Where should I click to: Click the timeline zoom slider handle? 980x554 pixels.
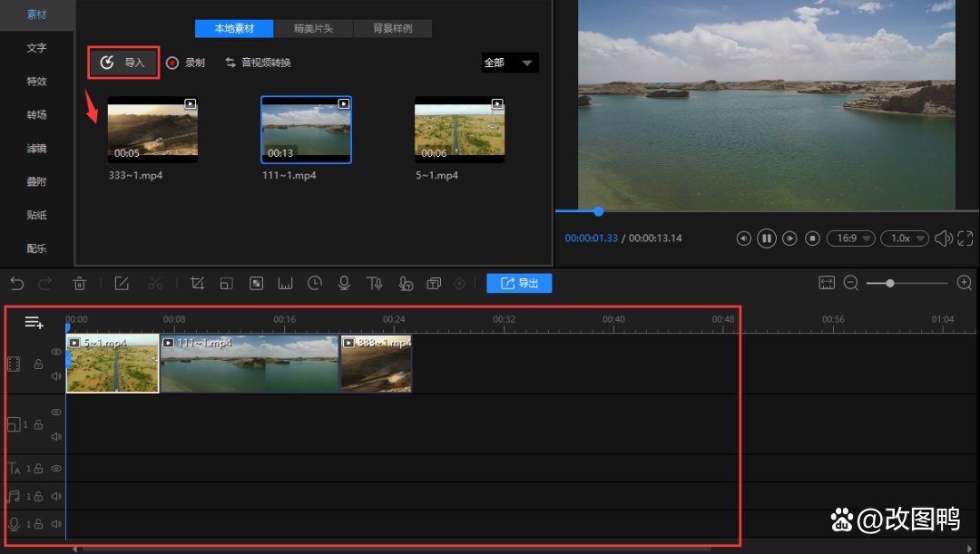point(890,283)
